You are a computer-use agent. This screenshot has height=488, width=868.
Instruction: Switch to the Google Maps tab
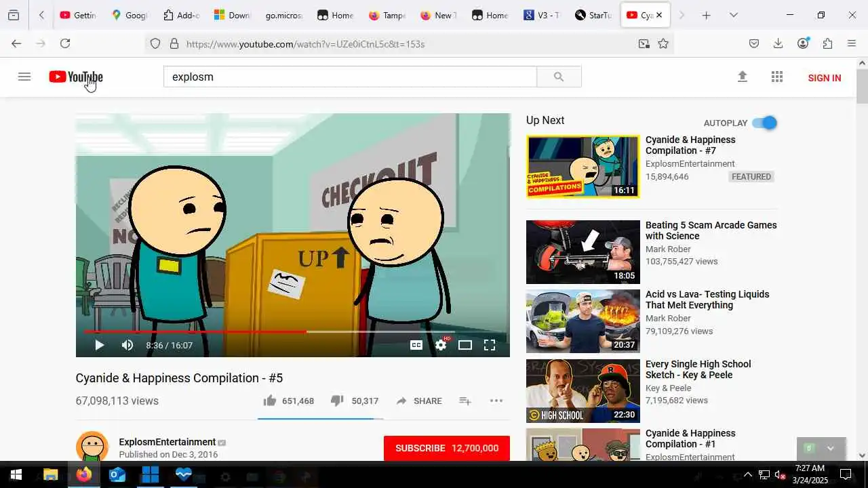pos(130,15)
